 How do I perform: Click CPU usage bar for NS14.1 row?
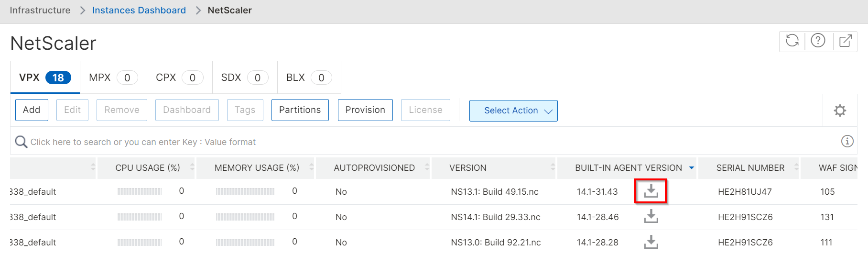pyautogui.click(x=140, y=217)
